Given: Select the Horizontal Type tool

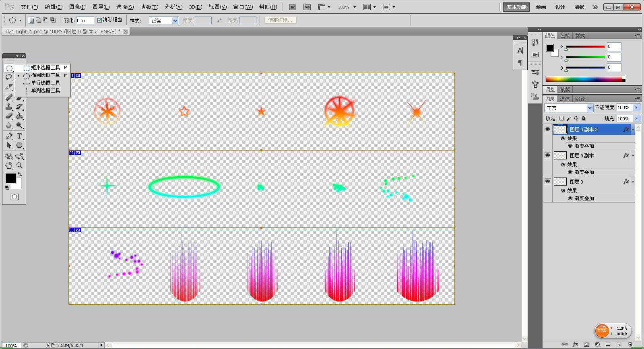Looking at the screenshot, I should coord(19,136).
